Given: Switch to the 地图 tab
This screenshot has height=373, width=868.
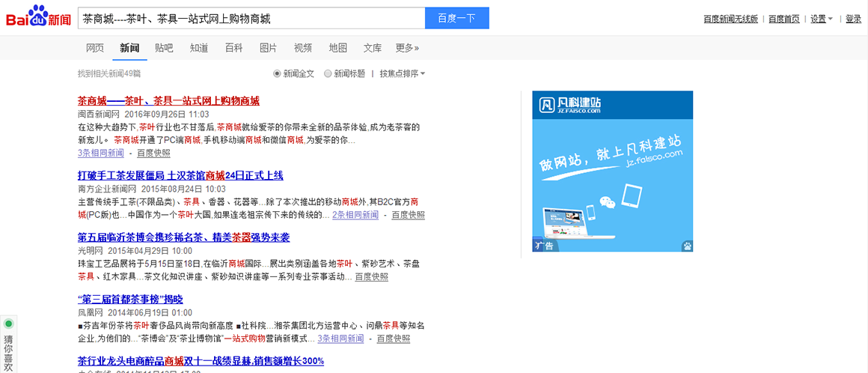Looking at the screenshot, I should (337, 48).
